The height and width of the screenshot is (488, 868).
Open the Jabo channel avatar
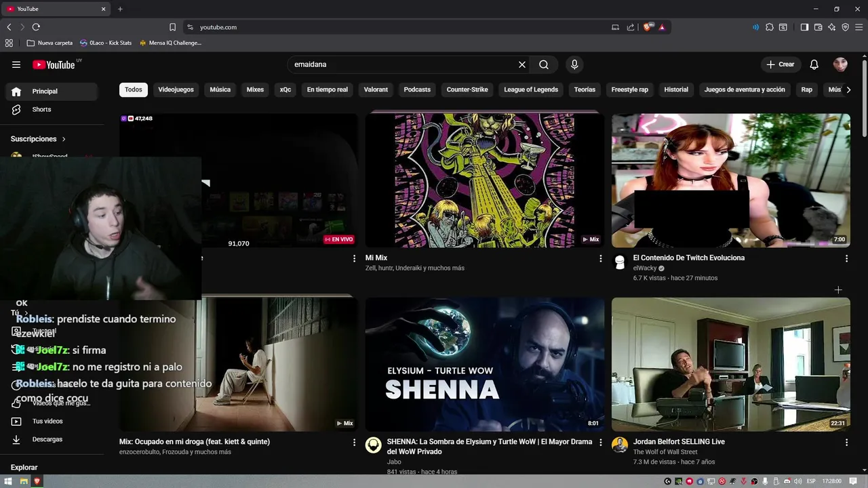[x=373, y=445]
